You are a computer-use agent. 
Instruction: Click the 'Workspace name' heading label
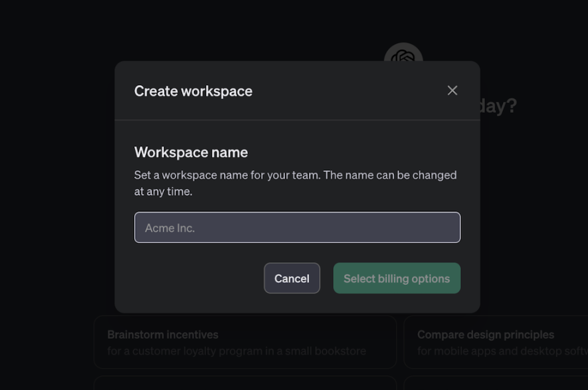[191, 152]
